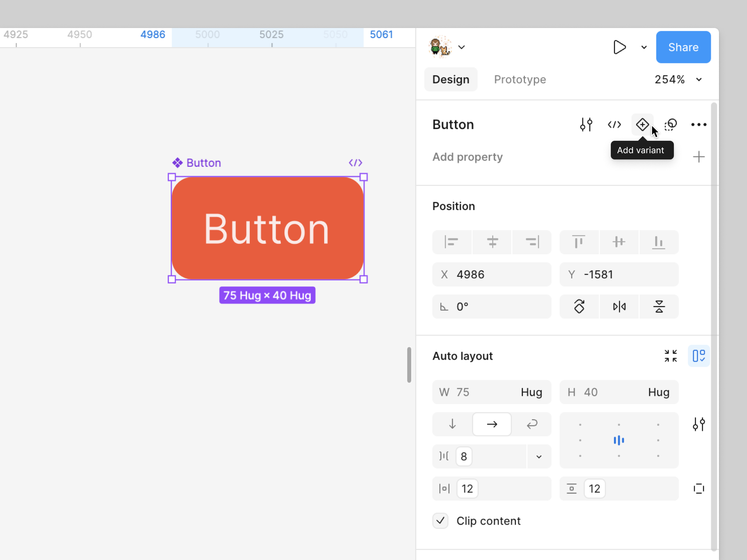
Task: Align the selection to the left edge
Action: (x=451, y=242)
